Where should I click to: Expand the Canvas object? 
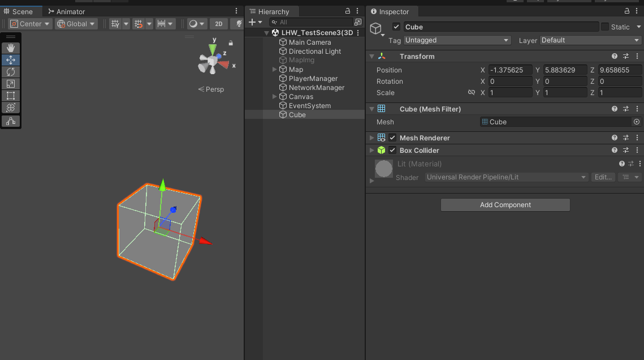coord(274,97)
